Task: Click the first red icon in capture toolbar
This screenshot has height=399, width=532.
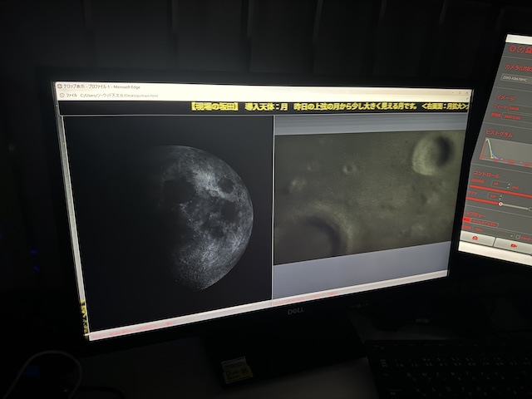Action: click(x=513, y=49)
